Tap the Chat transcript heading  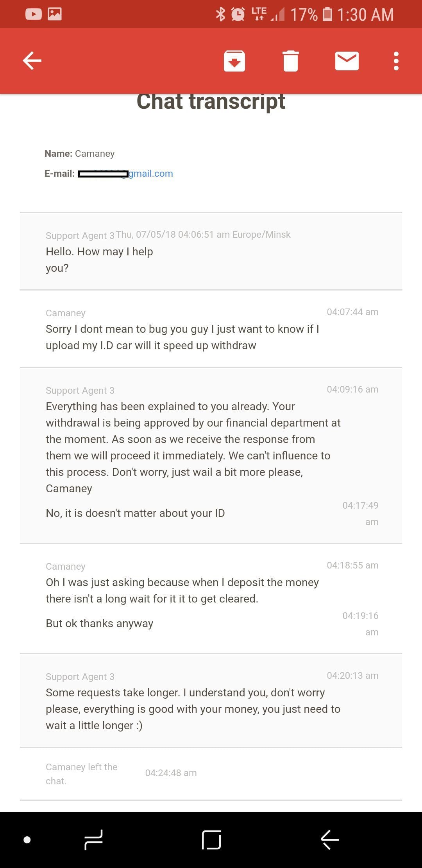(211, 102)
